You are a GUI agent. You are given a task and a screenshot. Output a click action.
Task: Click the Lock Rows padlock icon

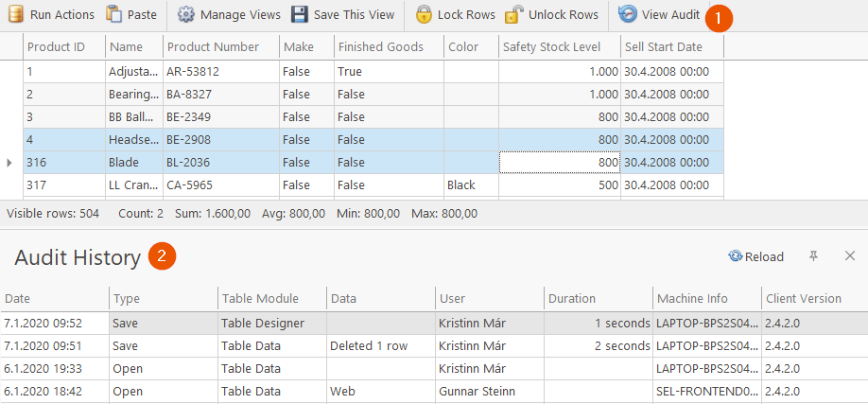(424, 14)
